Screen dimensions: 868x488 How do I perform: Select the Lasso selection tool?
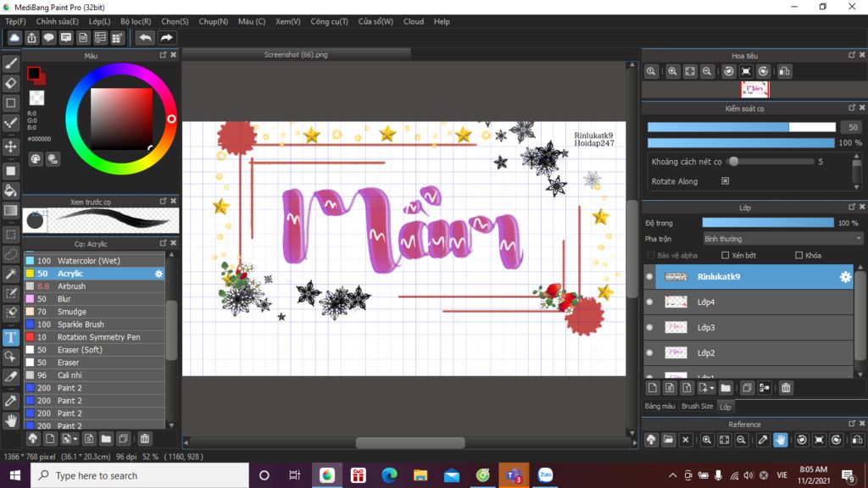pos(10,254)
